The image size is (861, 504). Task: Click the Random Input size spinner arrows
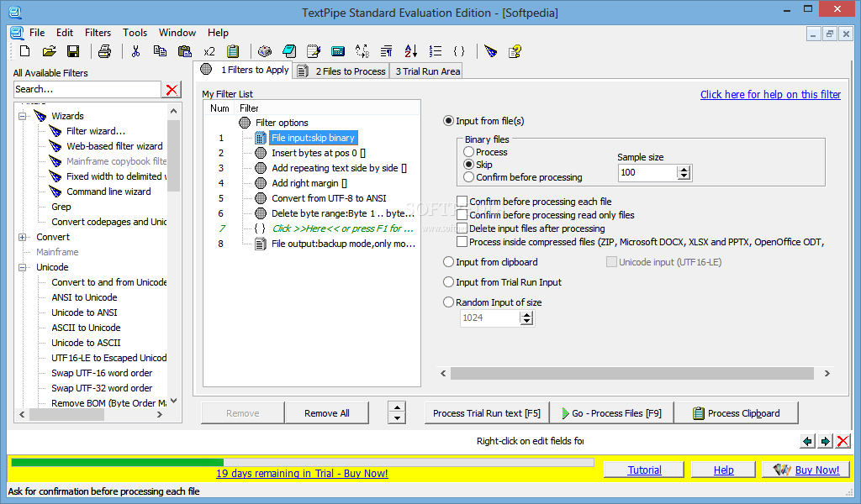click(526, 318)
